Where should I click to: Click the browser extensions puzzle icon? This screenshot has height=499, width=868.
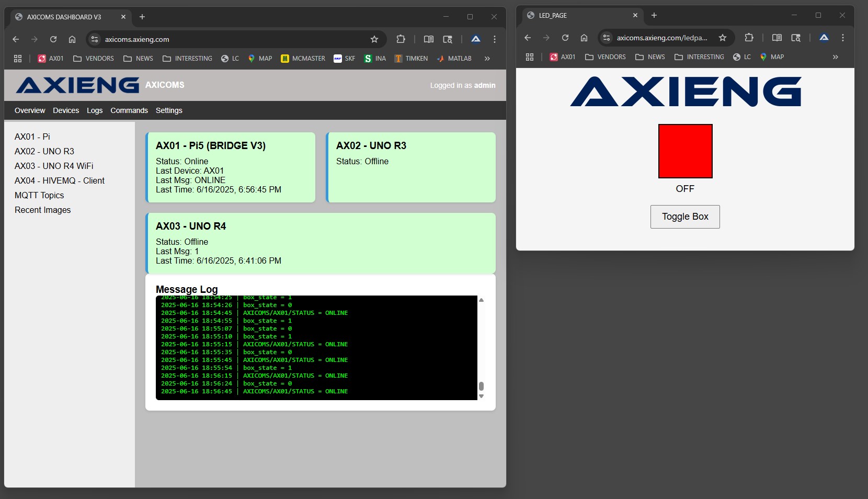click(x=401, y=39)
